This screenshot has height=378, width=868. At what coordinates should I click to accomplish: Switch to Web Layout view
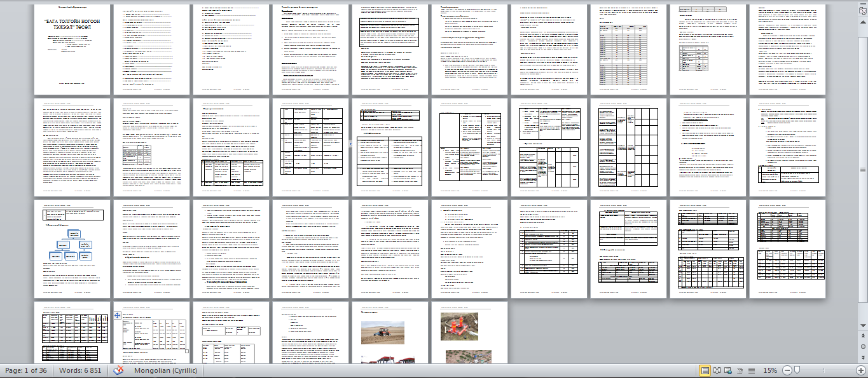pos(729,370)
